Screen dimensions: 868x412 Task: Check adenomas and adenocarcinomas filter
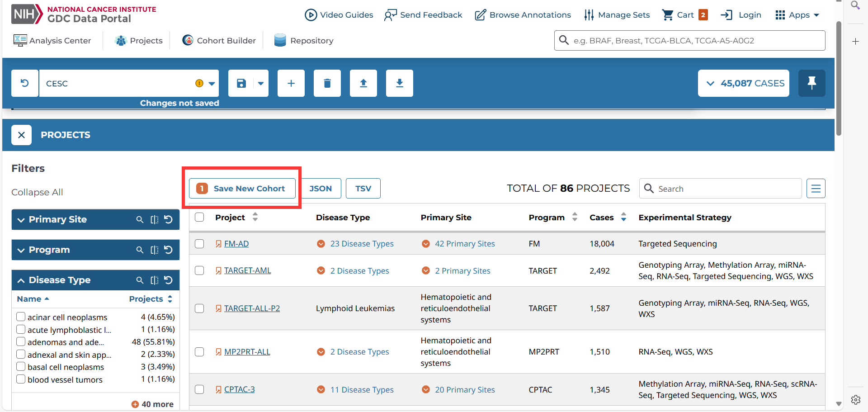(x=21, y=341)
